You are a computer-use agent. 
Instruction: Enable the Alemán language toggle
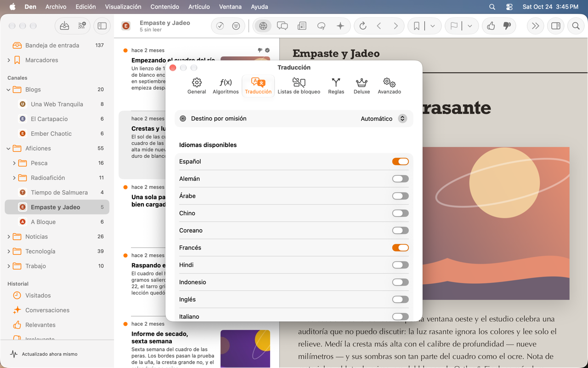(x=400, y=179)
